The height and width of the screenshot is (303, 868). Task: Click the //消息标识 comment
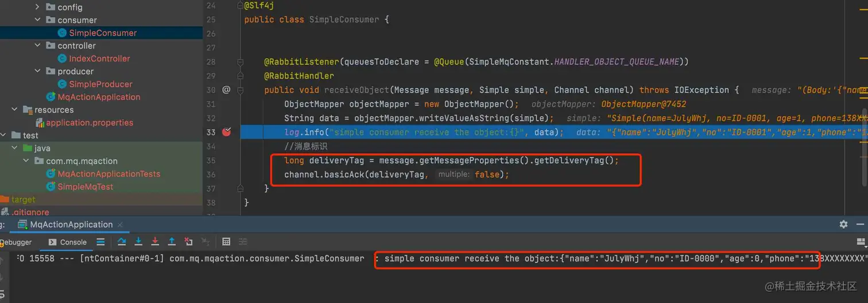point(305,147)
